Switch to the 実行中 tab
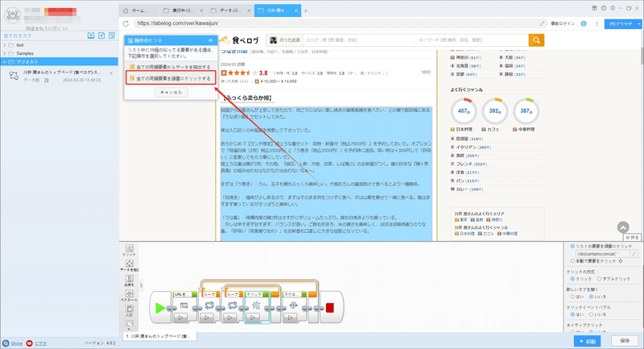The width and height of the screenshot is (644, 349). click(184, 10)
